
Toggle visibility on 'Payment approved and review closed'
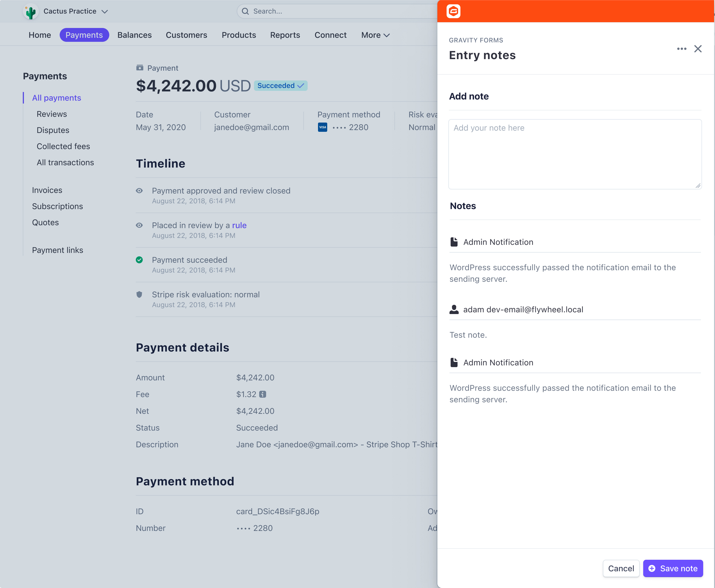[x=139, y=191]
